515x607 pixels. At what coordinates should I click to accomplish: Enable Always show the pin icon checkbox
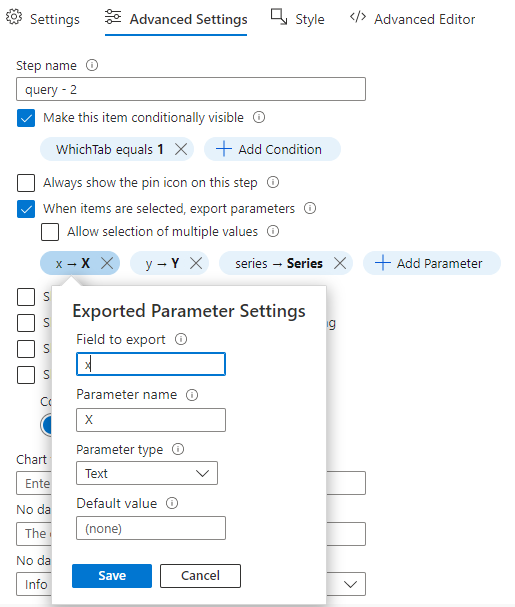[26, 183]
